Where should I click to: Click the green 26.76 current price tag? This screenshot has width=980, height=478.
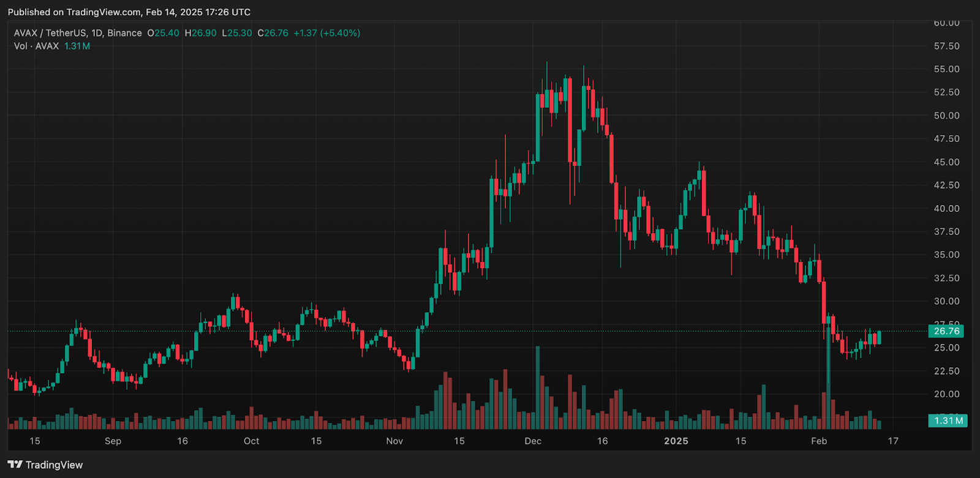point(946,331)
